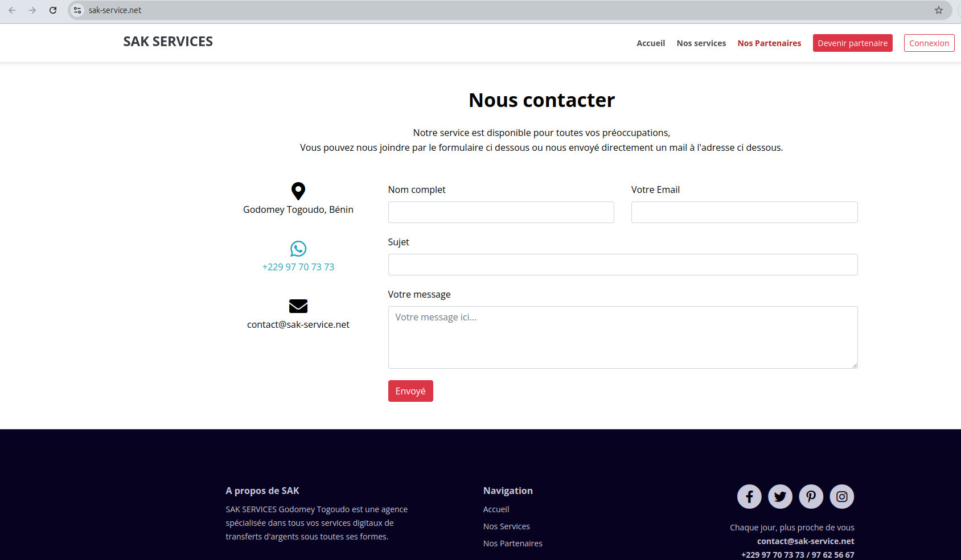Select Nos Partenaires in top menu
The image size is (961, 560).
(769, 43)
